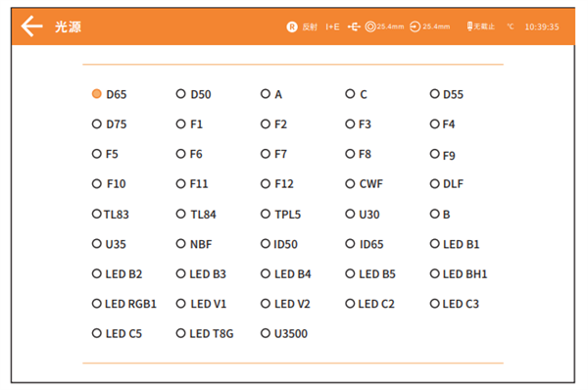Click the 光源 page title
This screenshot has height=390, width=588.
pyautogui.click(x=68, y=26)
